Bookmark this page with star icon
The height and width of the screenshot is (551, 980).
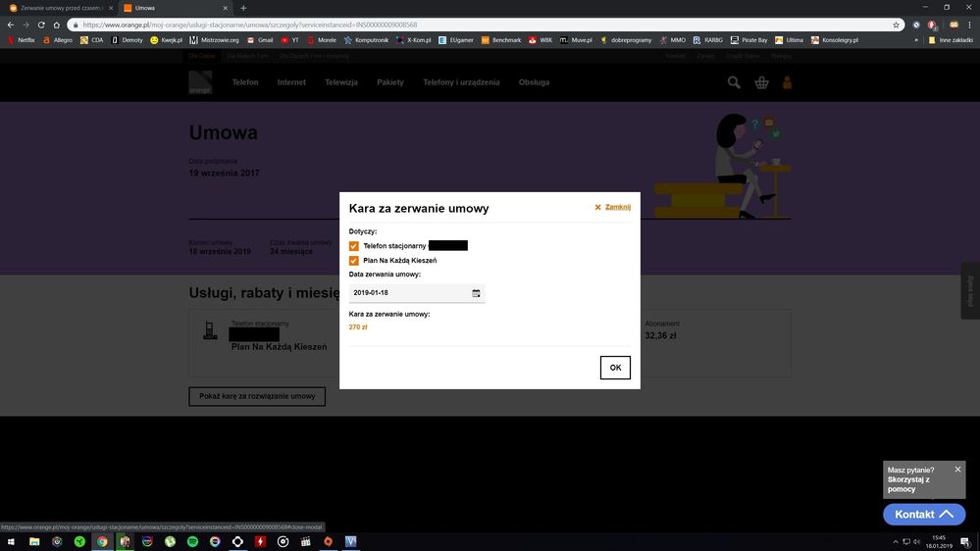tap(896, 25)
